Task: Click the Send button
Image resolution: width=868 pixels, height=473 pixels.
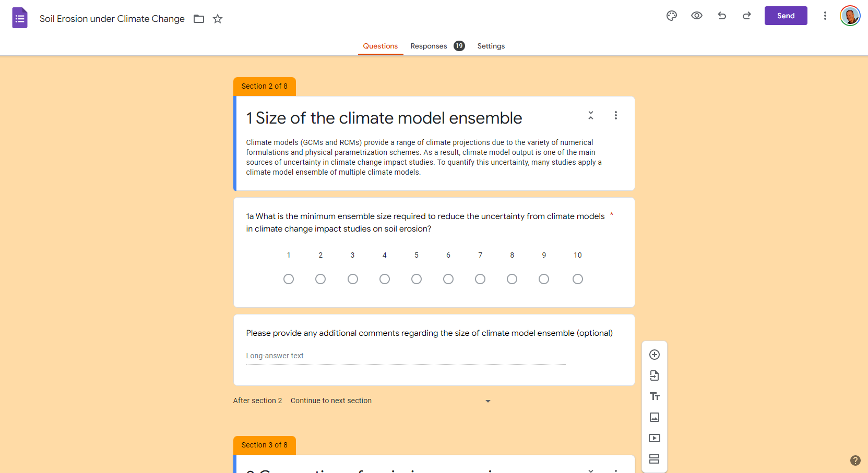Action: [x=786, y=16]
